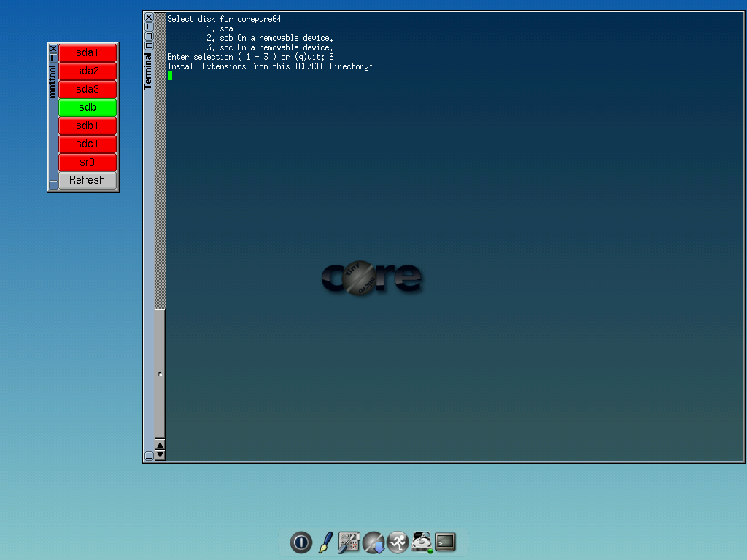Click the Refresh button in mnttool
The width and height of the screenshot is (747, 560).
pos(88,181)
